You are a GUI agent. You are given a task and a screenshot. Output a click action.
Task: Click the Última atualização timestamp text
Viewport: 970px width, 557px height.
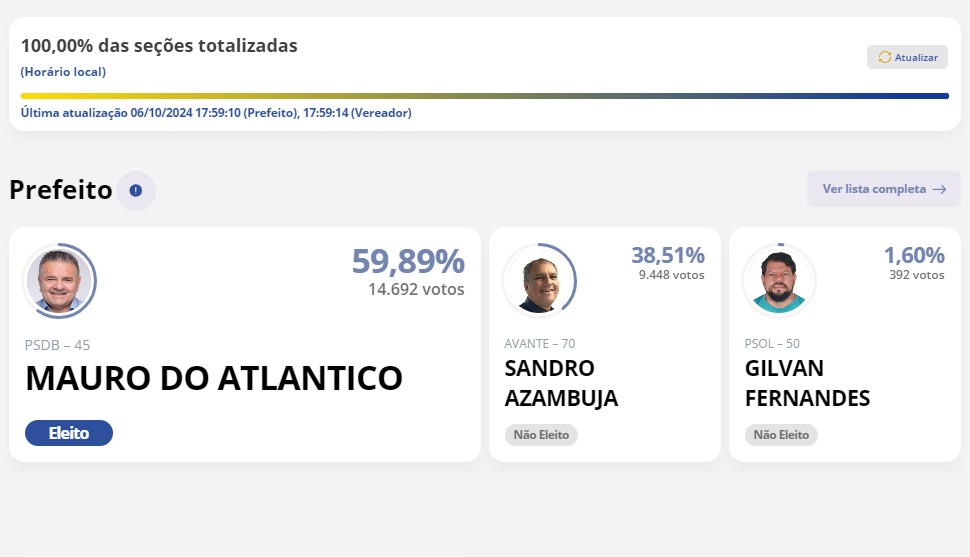[216, 113]
